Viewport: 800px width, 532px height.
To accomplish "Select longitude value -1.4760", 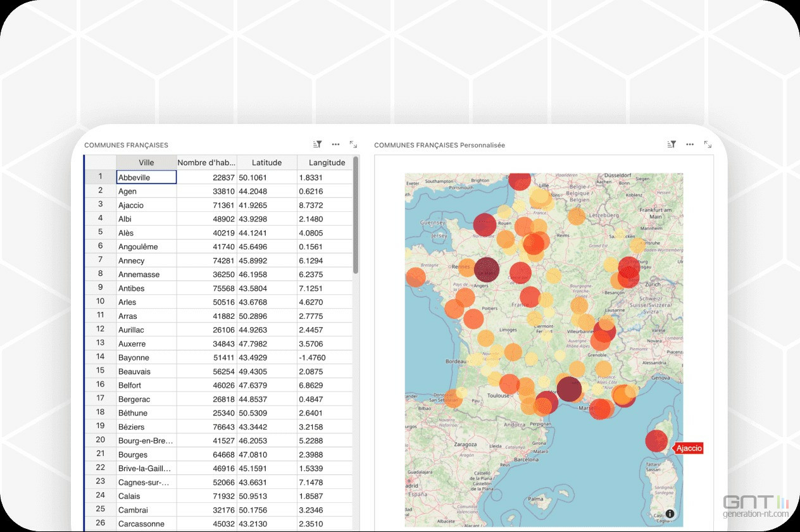I will (325, 357).
